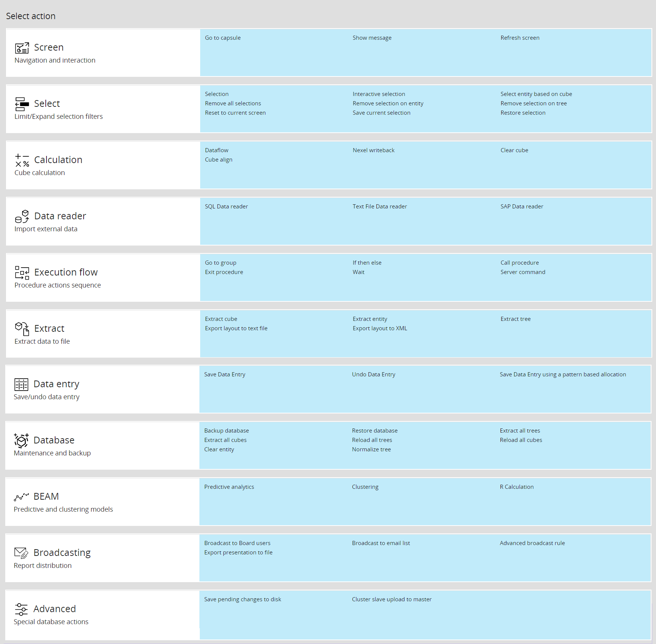Select Advanced broadcast rule
656x644 pixels.
point(532,543)
